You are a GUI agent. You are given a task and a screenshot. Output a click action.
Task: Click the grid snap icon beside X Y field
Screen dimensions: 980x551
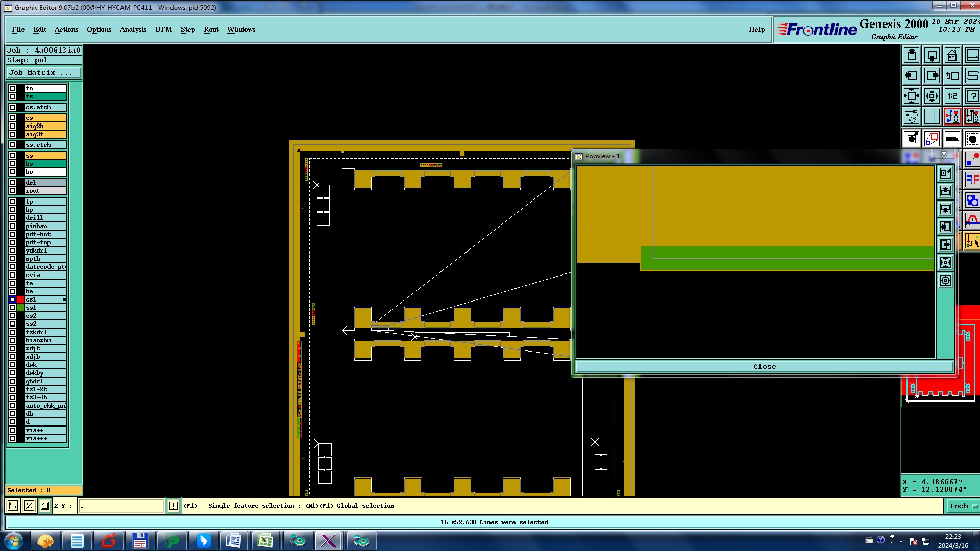click(45, 506)
